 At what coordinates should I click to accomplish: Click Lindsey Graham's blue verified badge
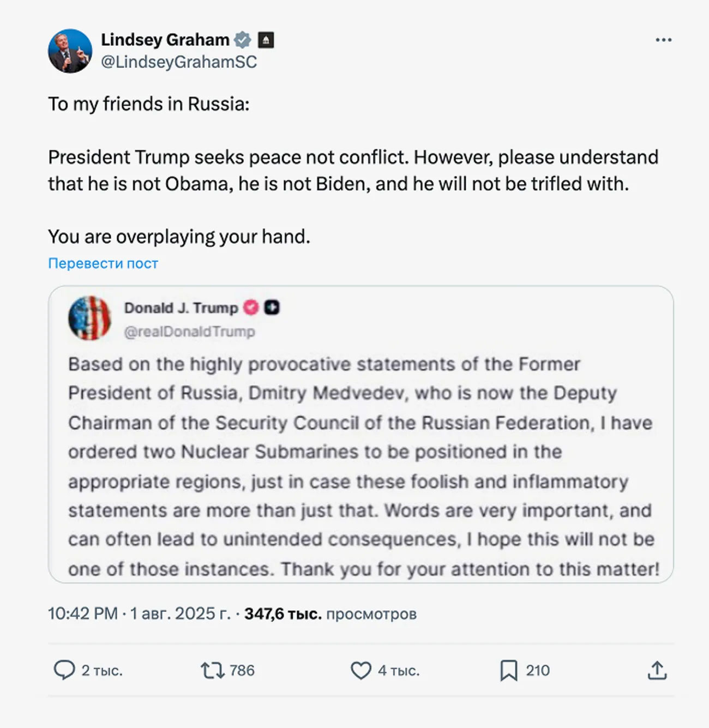pyautogui.click(x=243, y=40)
